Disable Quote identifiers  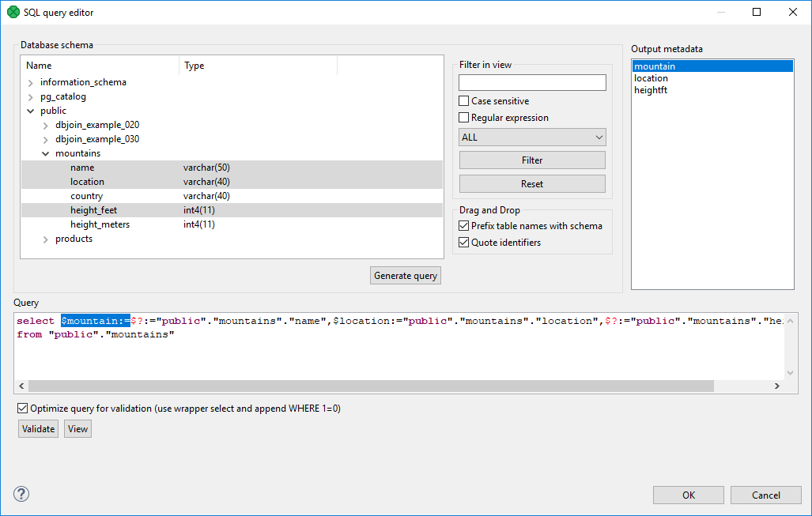tap(465, 242)
